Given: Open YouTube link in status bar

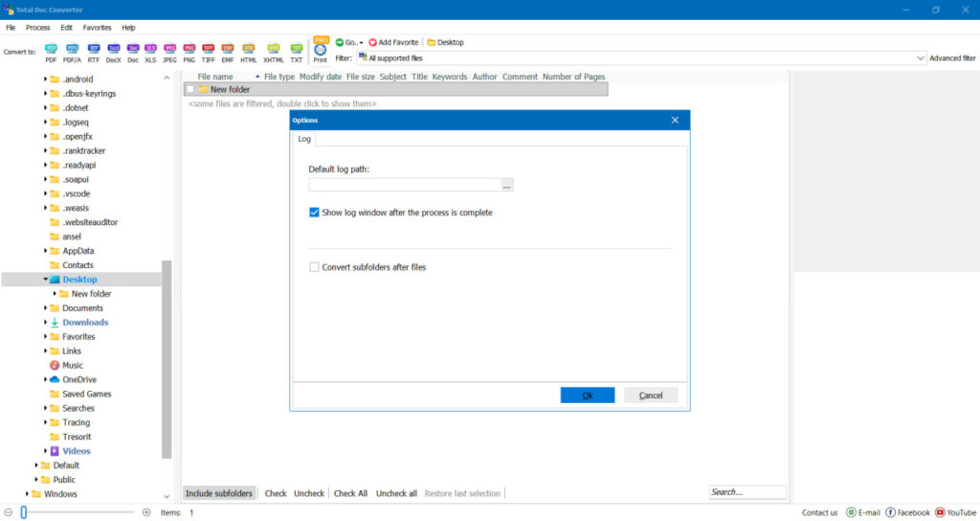Looking at the screenshot, I should pyautogui.click(x=956, y=512).
